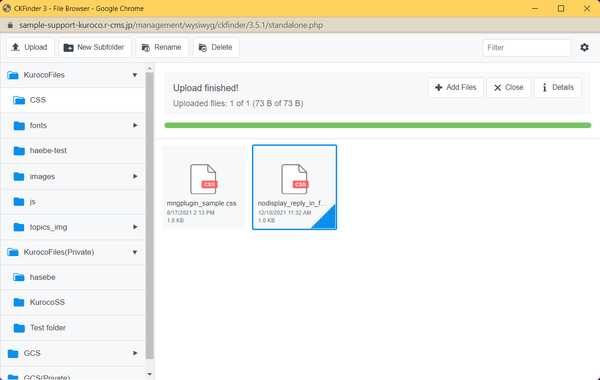Viewport: 600px width, 380px height.
Task: Focus the Filter input field
Action: tap(527, 48)
